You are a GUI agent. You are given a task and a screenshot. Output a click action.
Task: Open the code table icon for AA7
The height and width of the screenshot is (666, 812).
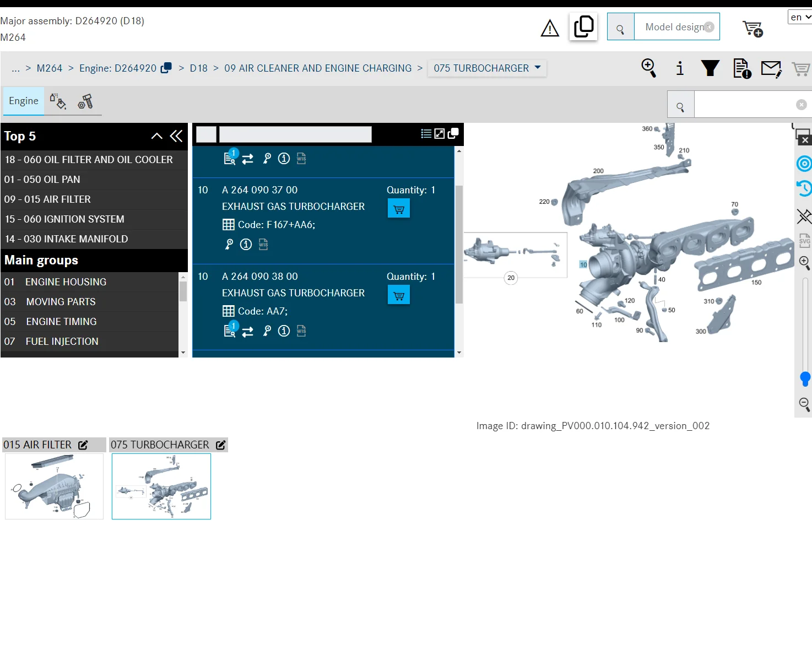tap(228, 311)
